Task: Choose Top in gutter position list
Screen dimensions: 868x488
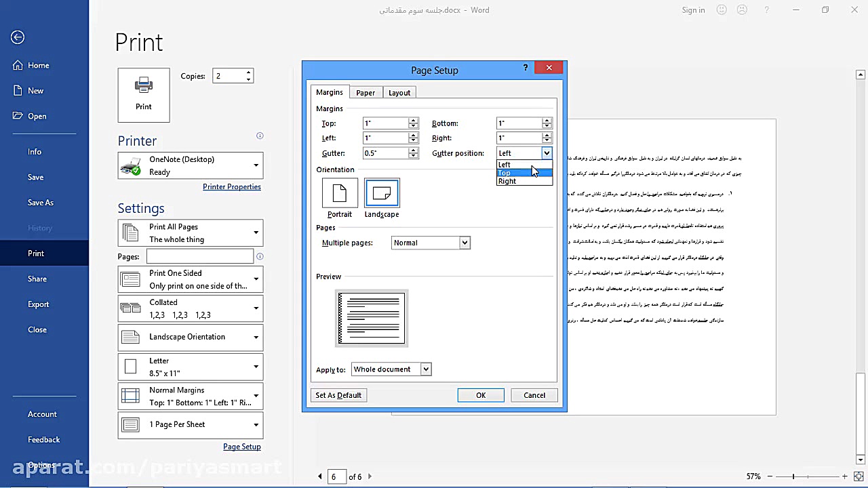Action: [524, 173]
